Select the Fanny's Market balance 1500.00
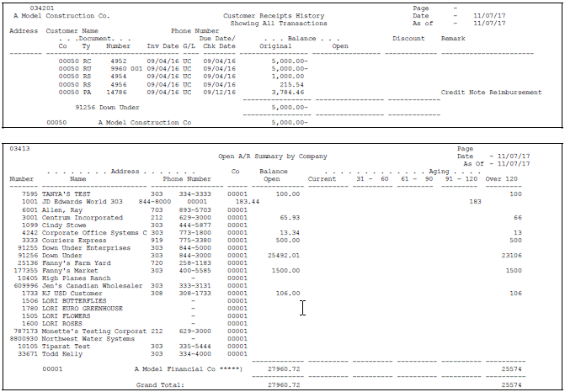Viewport: 565px width, 392px height. point(285,271)
